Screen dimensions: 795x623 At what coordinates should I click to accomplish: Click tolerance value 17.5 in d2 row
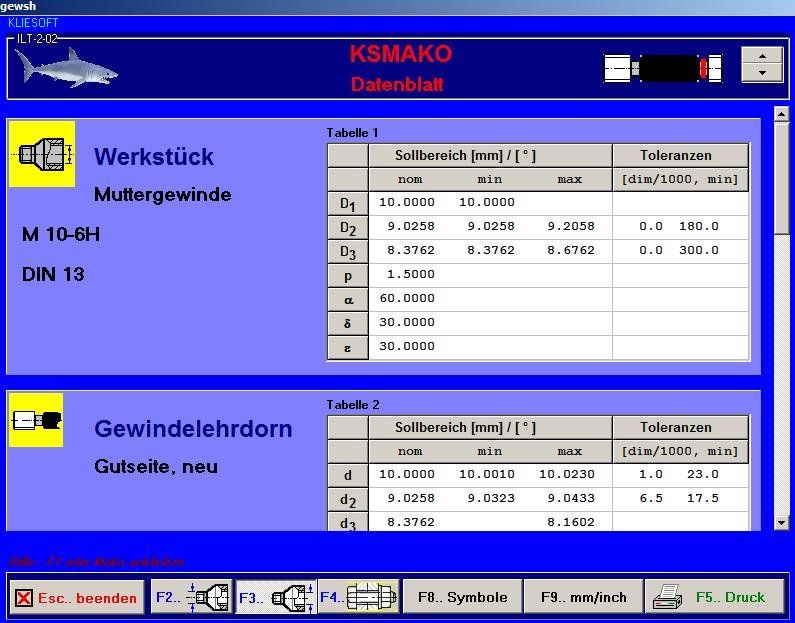703,498
